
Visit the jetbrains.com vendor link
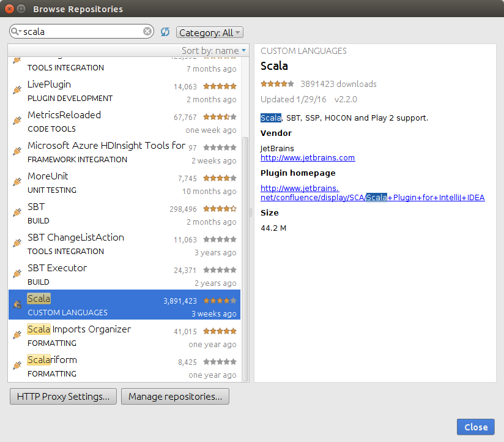pyautogui.click(x=308, y=157)
